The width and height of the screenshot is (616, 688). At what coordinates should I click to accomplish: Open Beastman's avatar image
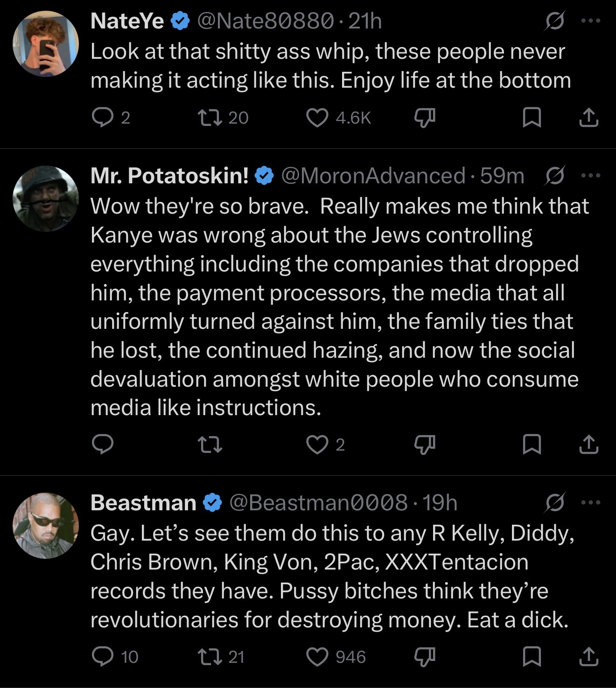[x=45, y=525]
